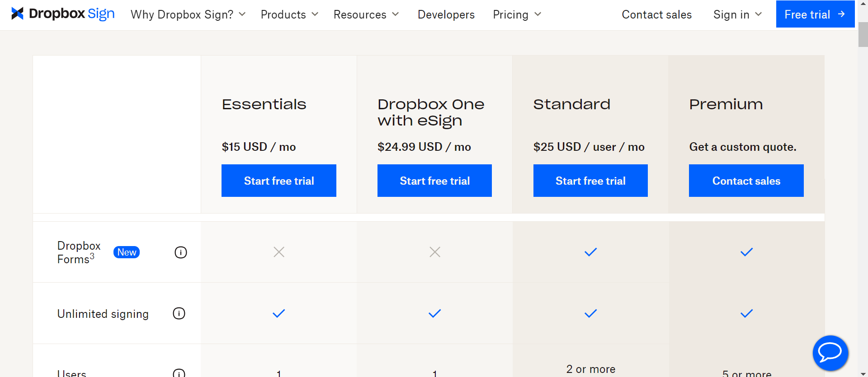Viewport: 868px width, 377px height.
Task: Click Premium checkmark in Dropbox Forms row
Action: coord(746,252)
